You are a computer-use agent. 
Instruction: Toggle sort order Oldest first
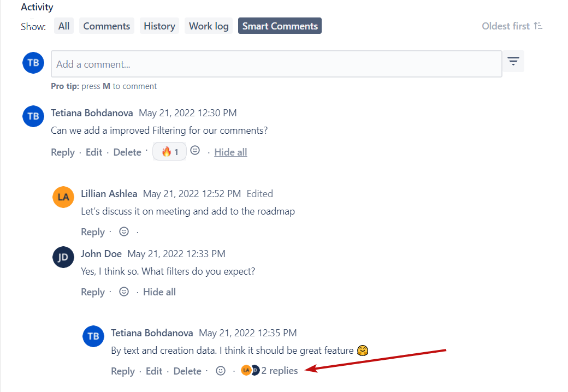[512, 26]
